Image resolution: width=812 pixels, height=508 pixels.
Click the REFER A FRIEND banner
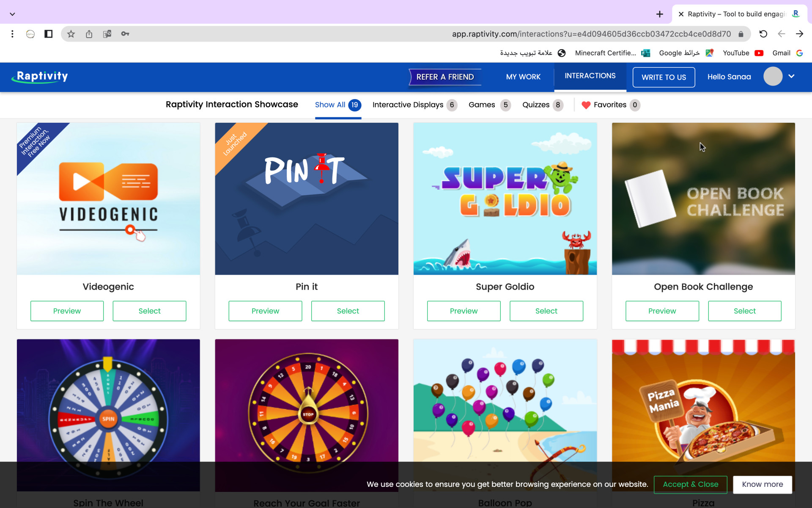pyautogui.click(x=445, y=77)
